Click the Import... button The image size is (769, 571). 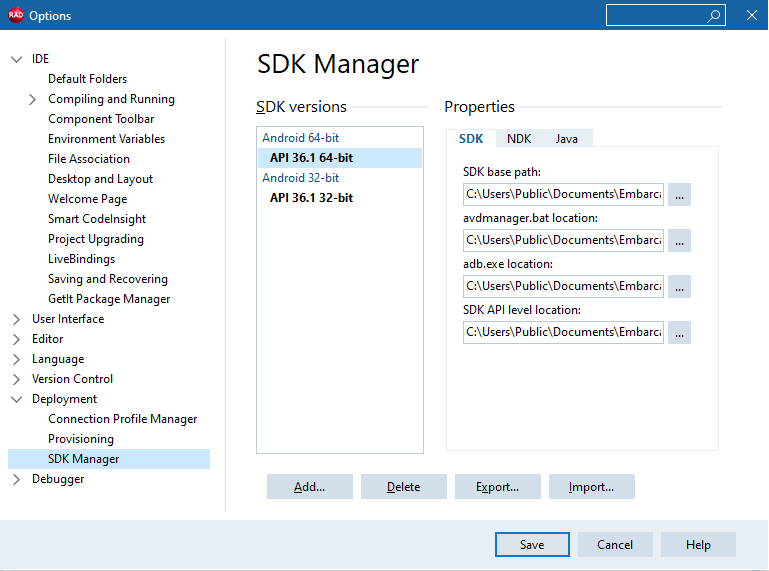point(591,487)
